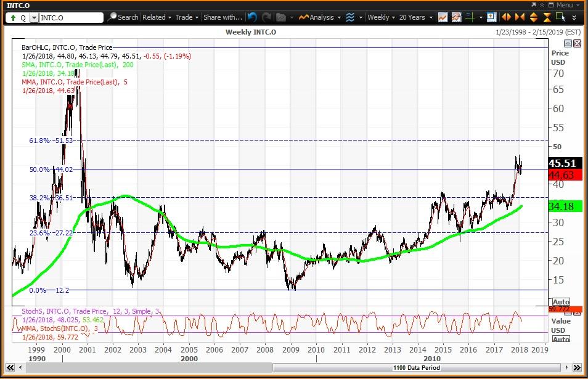Open the Analysis menu

(x=320, y=17)
